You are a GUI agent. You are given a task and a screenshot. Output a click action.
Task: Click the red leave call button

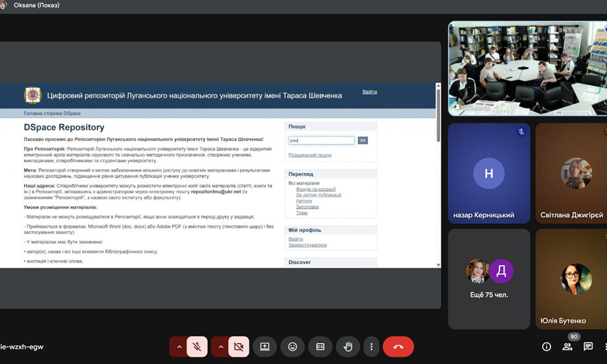tap(398, 346)
